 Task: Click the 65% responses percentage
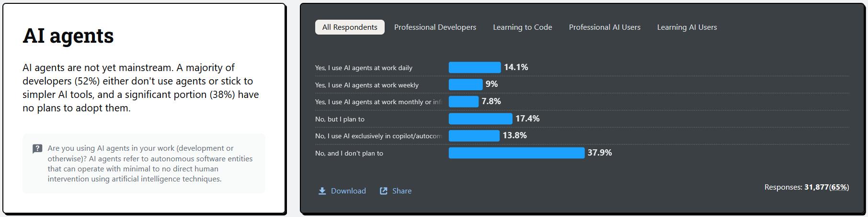point(839,187)
